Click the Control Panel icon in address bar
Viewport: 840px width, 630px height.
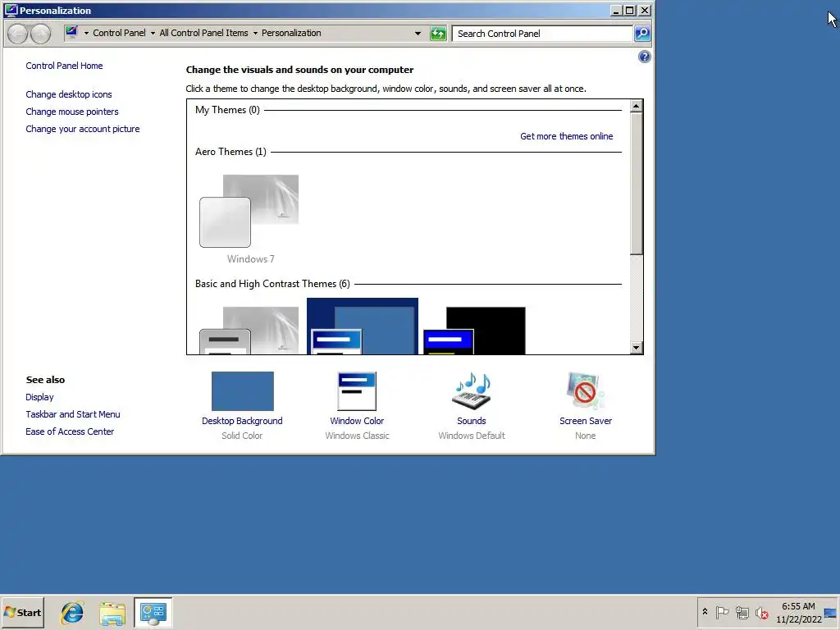click(71, 33)
